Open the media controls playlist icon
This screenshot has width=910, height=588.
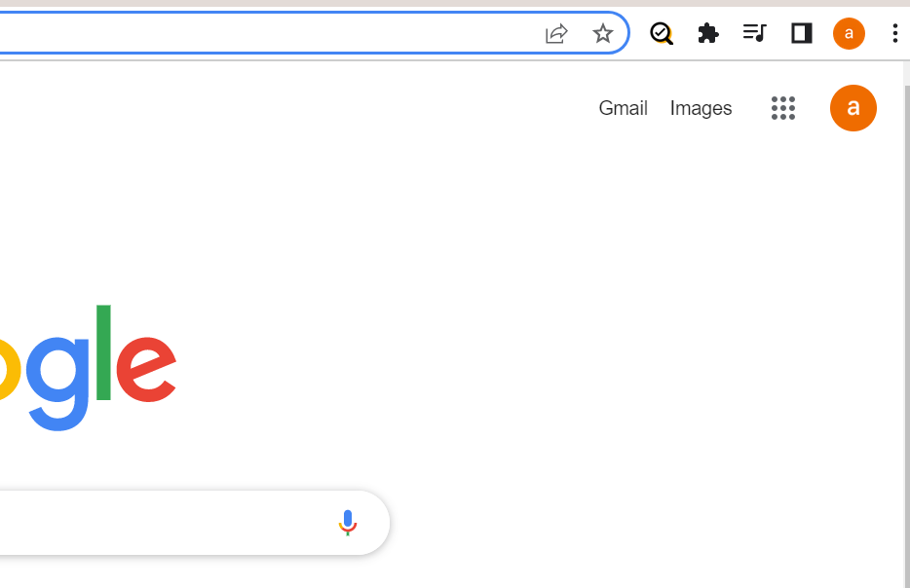coord(754,34)
